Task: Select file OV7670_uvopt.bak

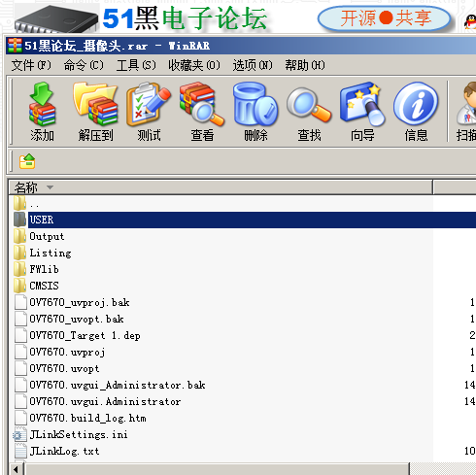Action: click(x=77, y=319)
